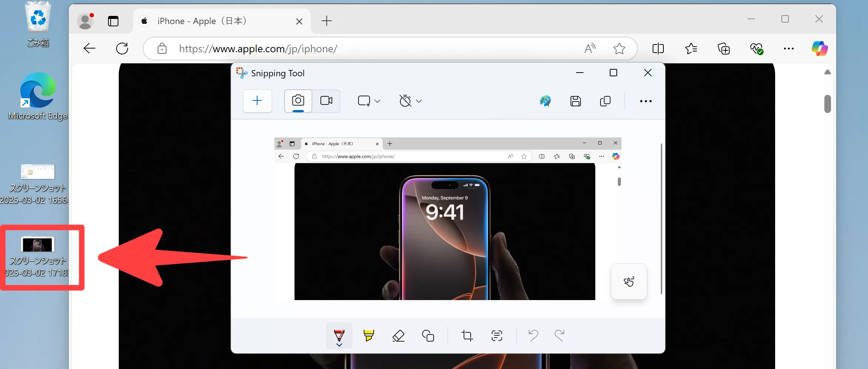868x369 pixels.
Task: Edit snip in Paint
Action: (x=545, y=101)
